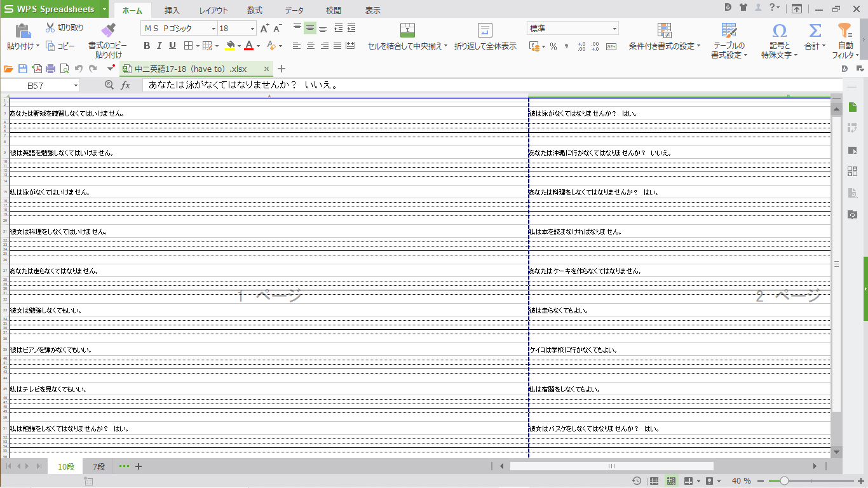
Task: Click the 合計 sum sigma icon
Action: (815, 30)
